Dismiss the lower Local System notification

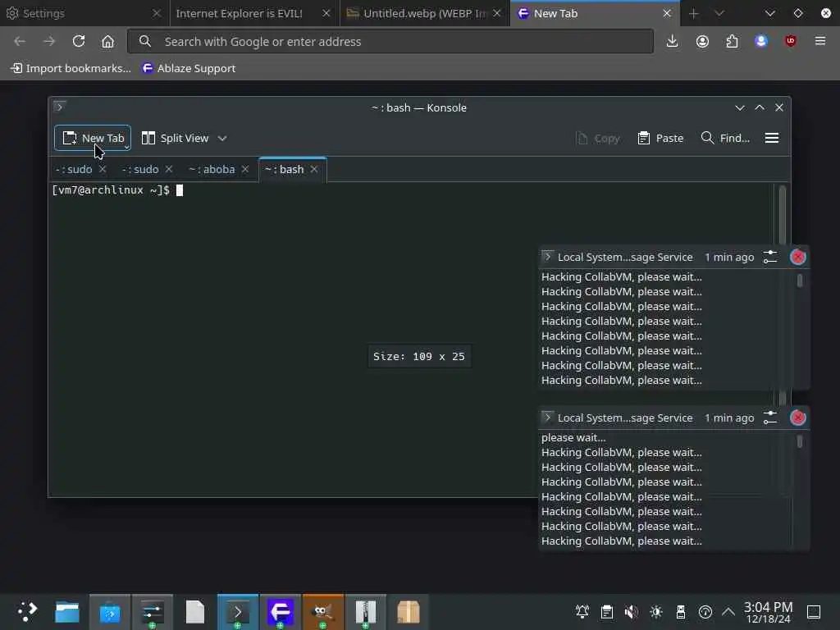coord(797,418)
